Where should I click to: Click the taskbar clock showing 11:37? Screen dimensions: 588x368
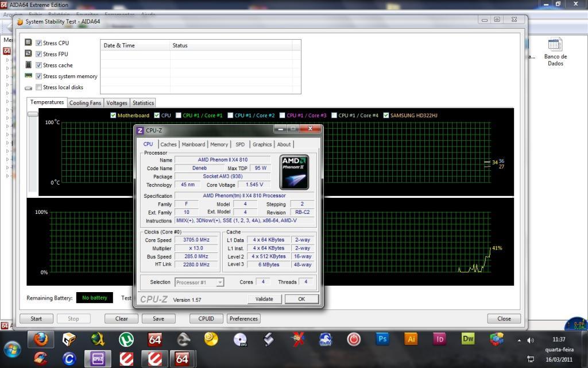pos(559,339)
